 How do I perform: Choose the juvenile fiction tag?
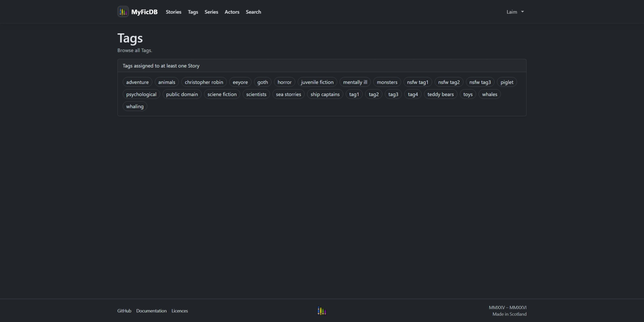coord(317,82)
